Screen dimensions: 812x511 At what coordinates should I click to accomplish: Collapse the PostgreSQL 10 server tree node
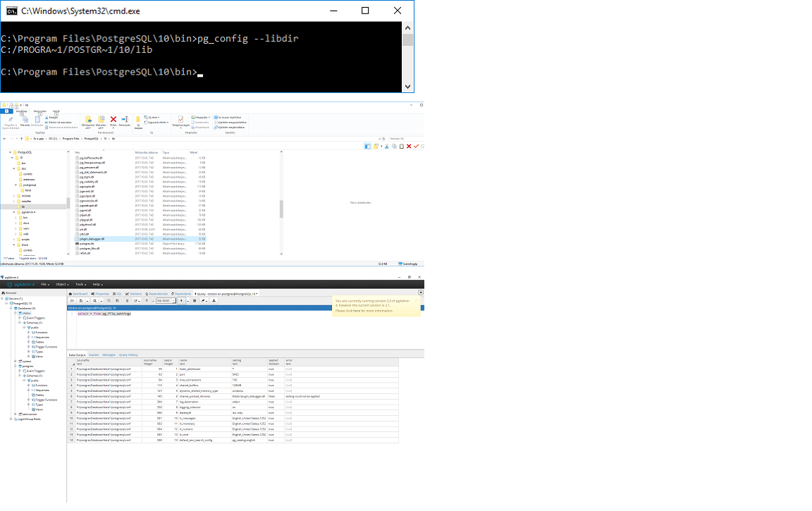tap(6, 303)
